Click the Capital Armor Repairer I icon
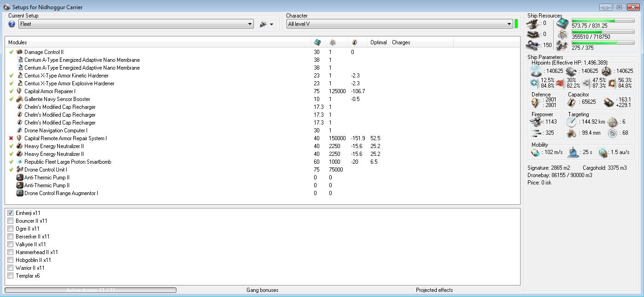 [x=20, y=91]
